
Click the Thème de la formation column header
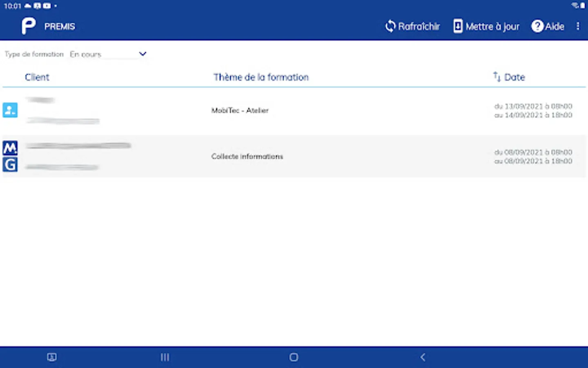[261, 77]
